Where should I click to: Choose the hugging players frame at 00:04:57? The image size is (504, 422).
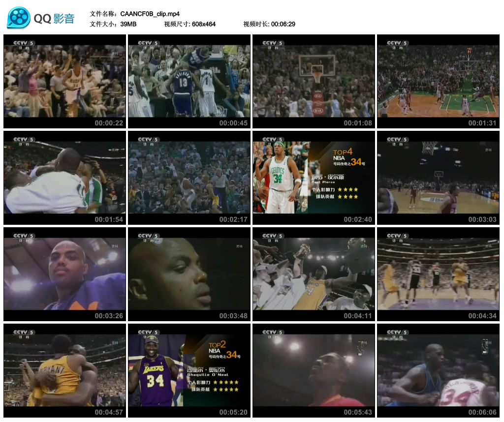pyautogui.click(x=64, y=370)
